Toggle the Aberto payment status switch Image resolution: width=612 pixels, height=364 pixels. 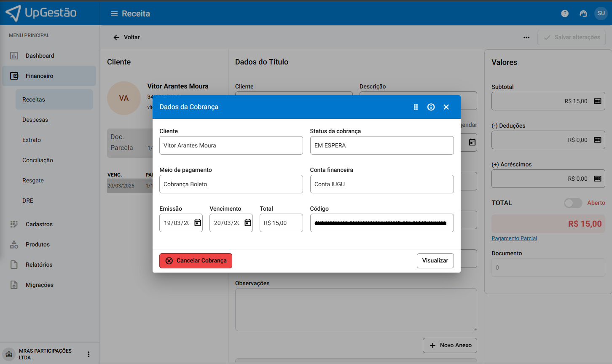coord(573,203)
